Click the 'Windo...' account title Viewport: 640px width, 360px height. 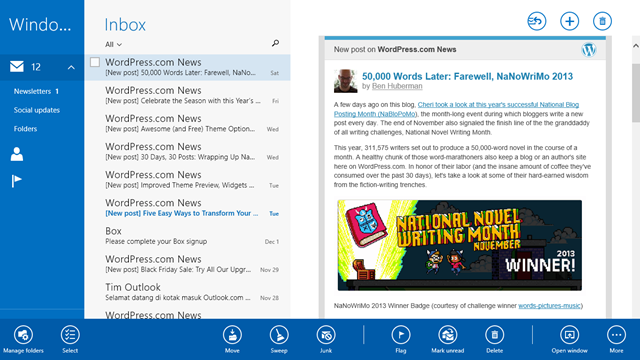[40, 25]
